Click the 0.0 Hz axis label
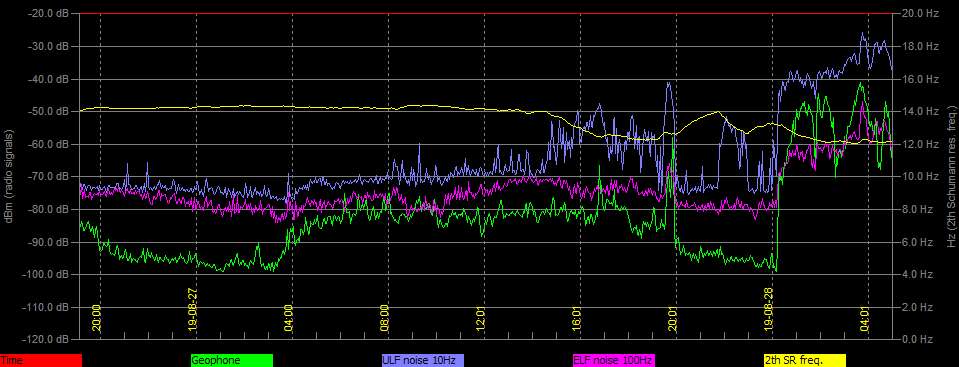 (917, 339)
